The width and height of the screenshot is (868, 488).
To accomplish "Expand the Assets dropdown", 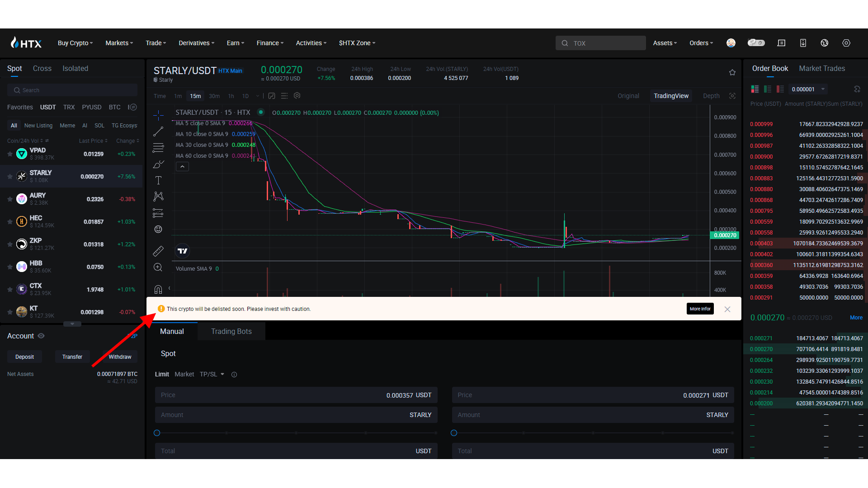I will 665,43.
